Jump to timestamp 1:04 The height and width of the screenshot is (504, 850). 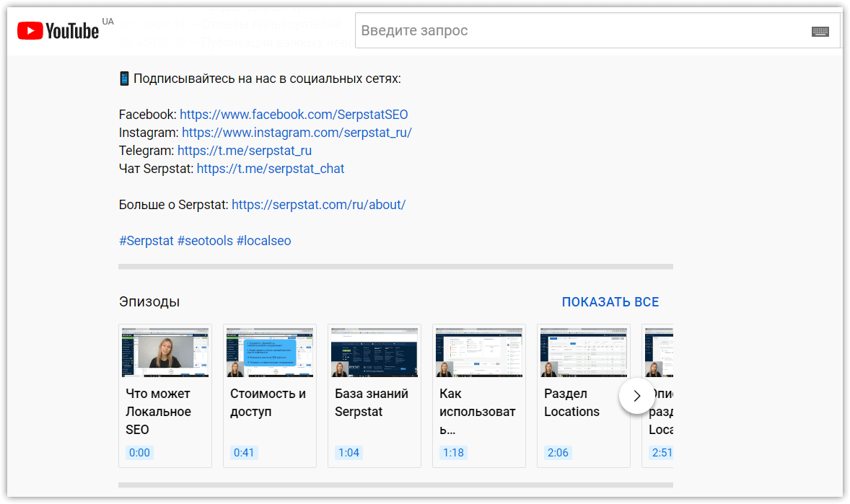coord(349,453)
